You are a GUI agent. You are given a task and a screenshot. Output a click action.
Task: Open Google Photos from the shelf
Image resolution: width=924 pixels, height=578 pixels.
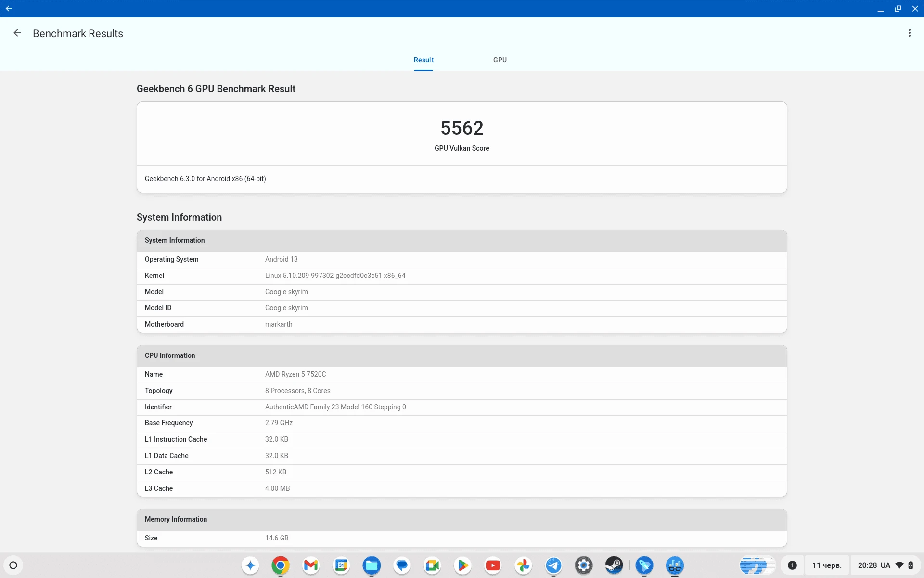pos(523,565)
